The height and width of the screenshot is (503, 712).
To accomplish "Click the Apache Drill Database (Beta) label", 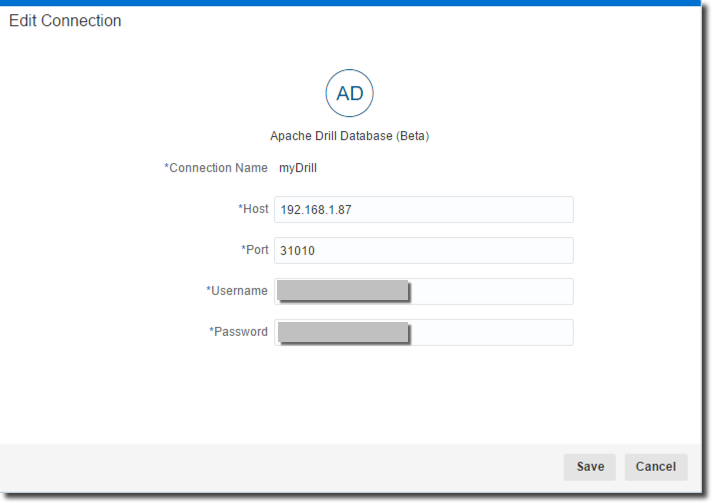I will 349,136.
